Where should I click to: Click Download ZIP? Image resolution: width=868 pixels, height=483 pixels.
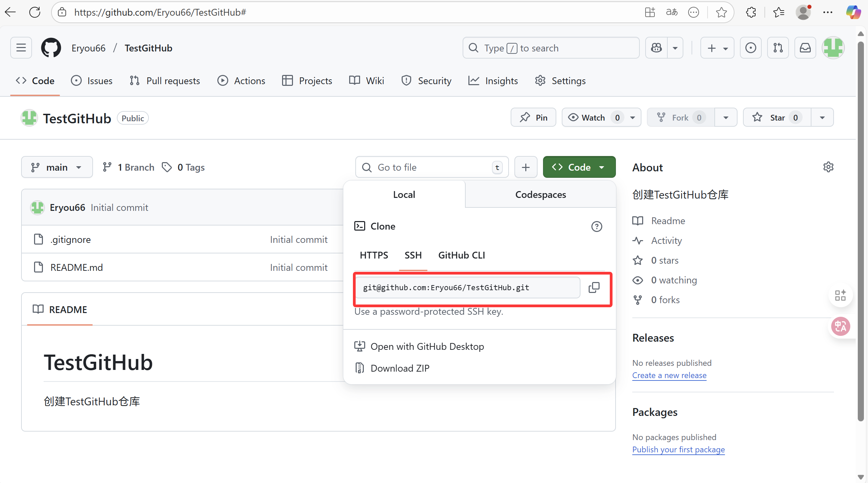pyautogui.click(x=400, y=368)
